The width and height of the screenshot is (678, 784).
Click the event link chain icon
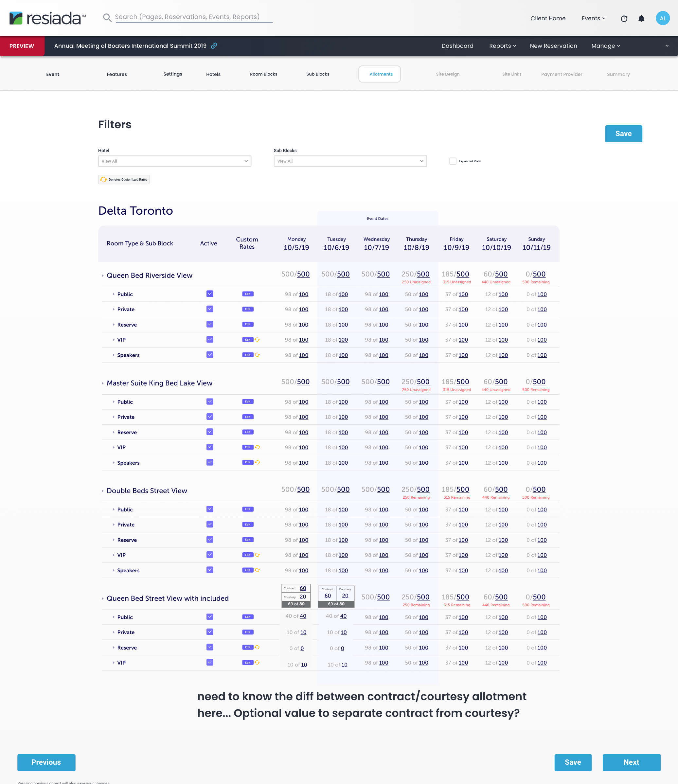pos(214,46)
